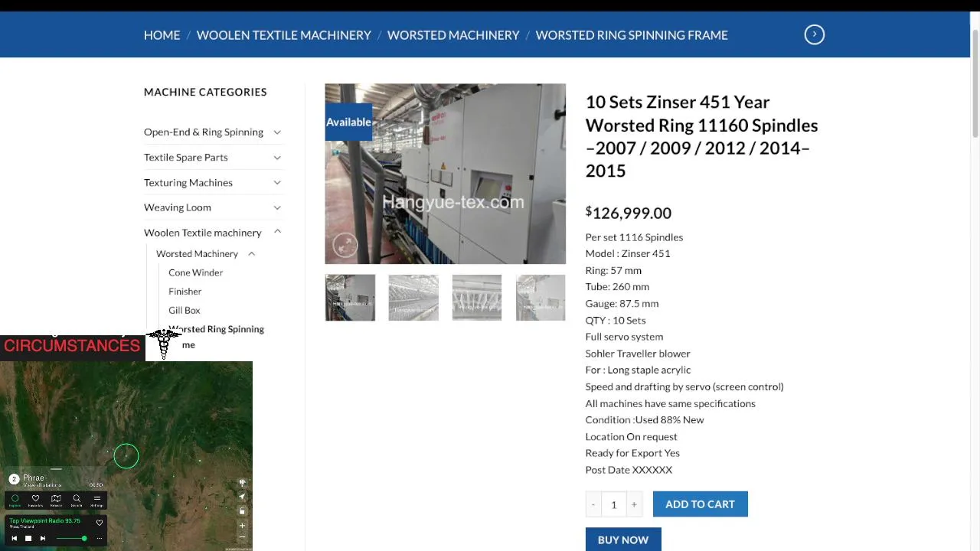
Task: Open Texturing Machines category link
Action: point(188,182)
